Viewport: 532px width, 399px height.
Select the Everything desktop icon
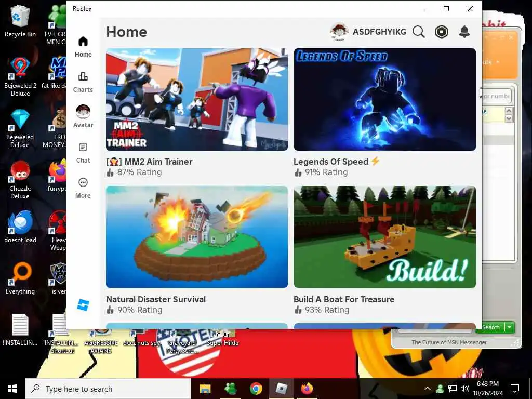click(x=20, y=278)
